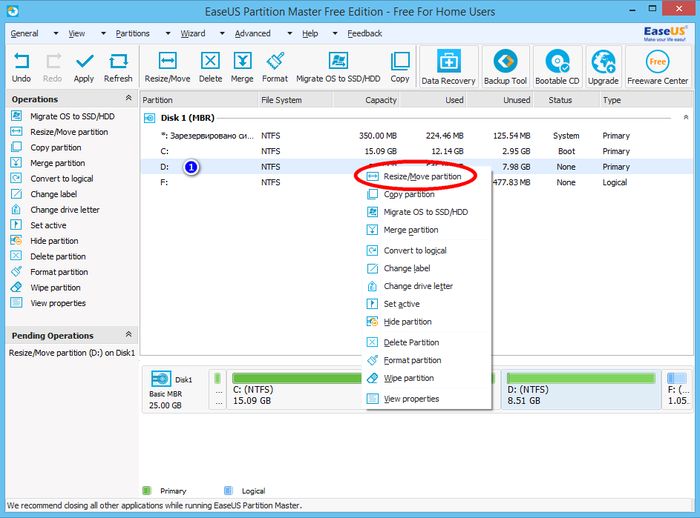Collapse the Operations panel
Image resolution: width=700 pixels, height=518 pixels.
(129, 98)
